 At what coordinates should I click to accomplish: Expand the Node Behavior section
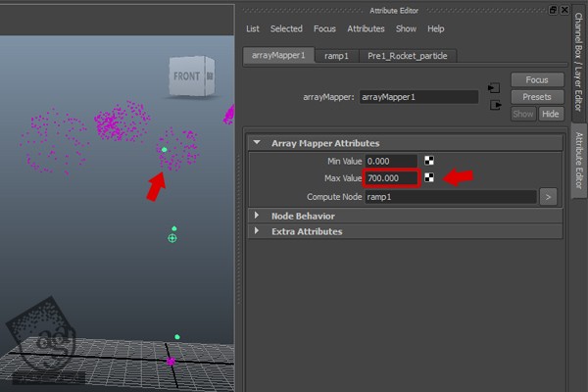258,216
